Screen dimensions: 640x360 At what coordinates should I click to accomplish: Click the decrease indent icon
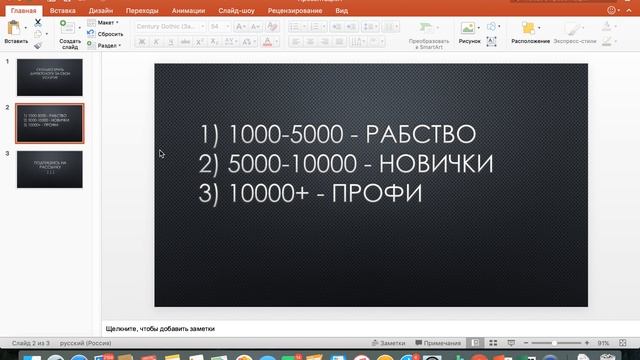(336, 27)
